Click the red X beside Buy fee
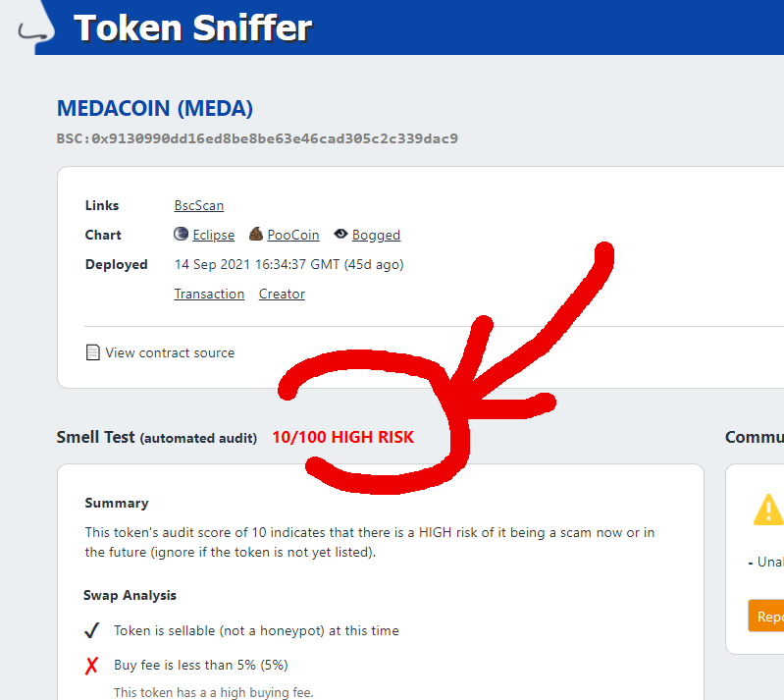The height and width of the screenshot is (700, 784). pyautogui.click(x=91, y=666)
